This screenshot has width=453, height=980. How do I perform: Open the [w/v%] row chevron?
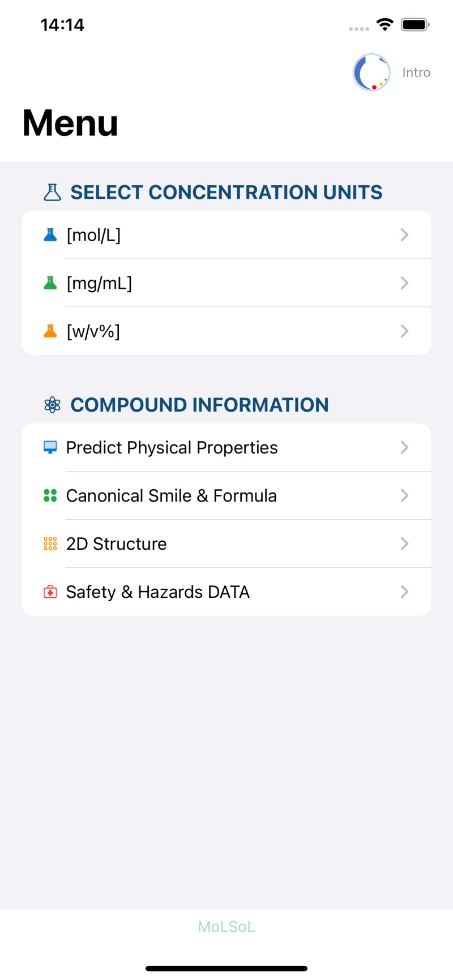(x=404, y=331)
